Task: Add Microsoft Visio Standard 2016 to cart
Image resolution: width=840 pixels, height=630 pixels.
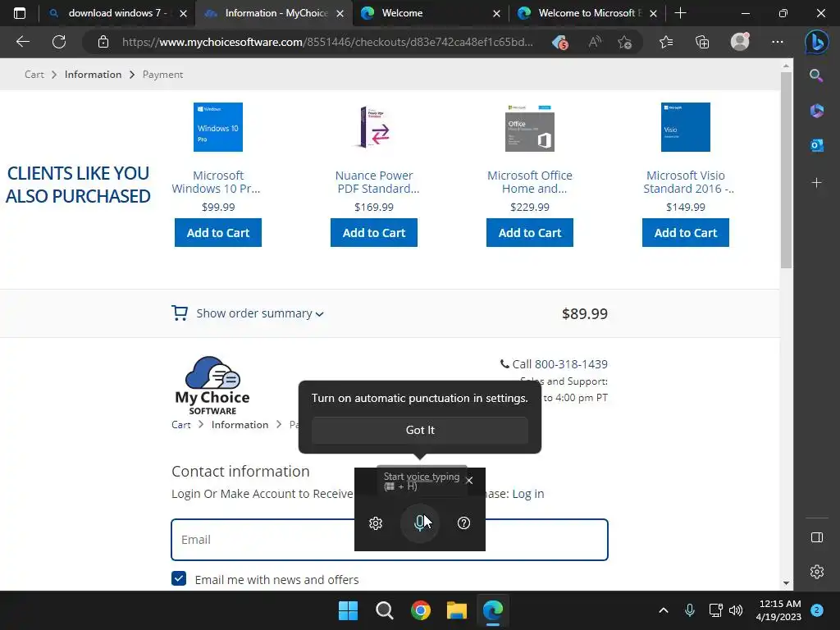Action: (x=686, y=232)
